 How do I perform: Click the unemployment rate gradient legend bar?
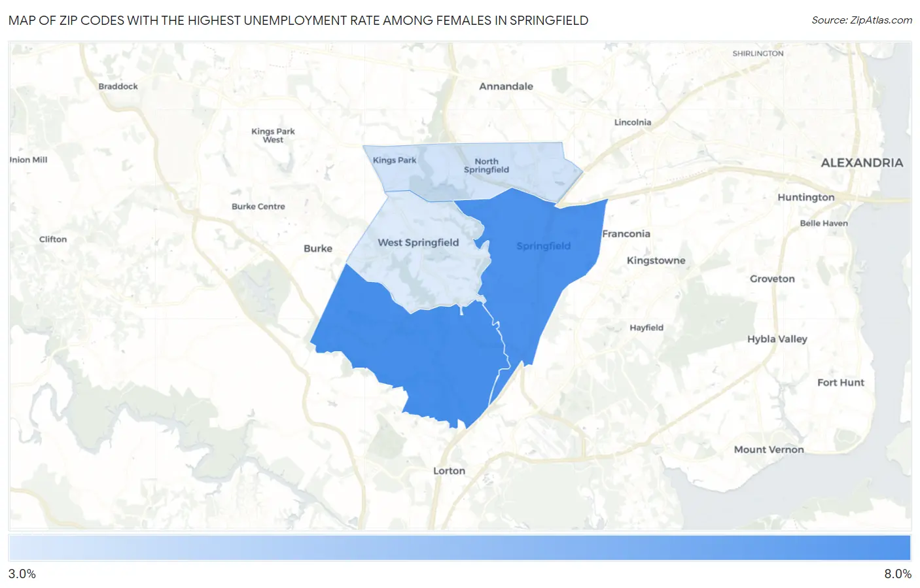click(459, 548)
